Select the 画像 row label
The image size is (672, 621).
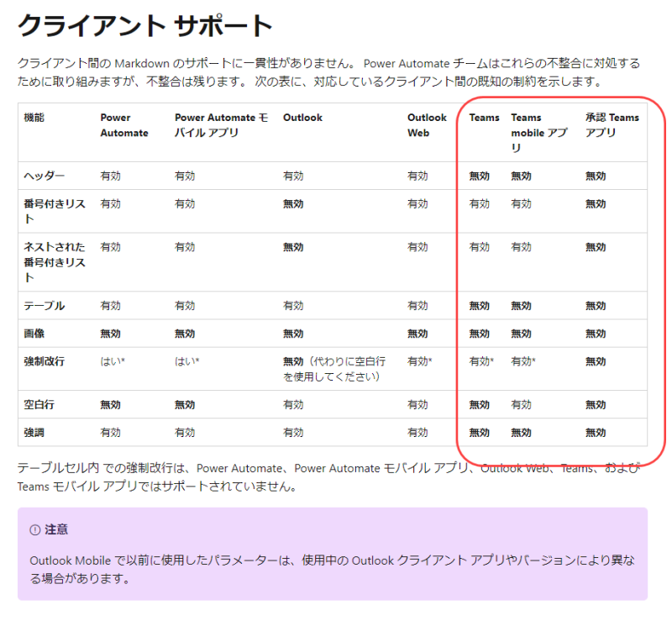[34, 334]
